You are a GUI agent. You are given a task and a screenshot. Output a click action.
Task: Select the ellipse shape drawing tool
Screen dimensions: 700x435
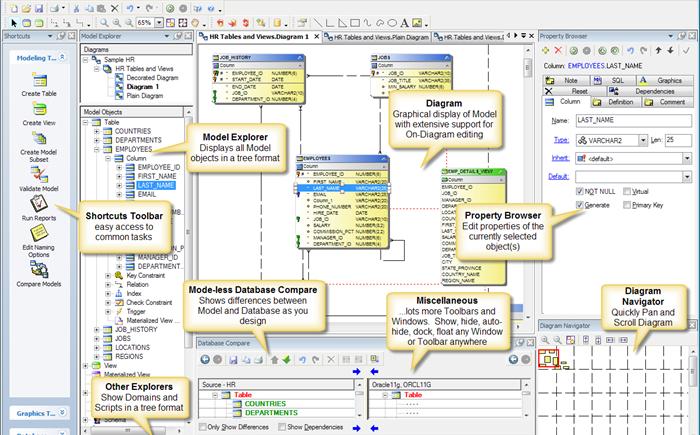(392, 22)
